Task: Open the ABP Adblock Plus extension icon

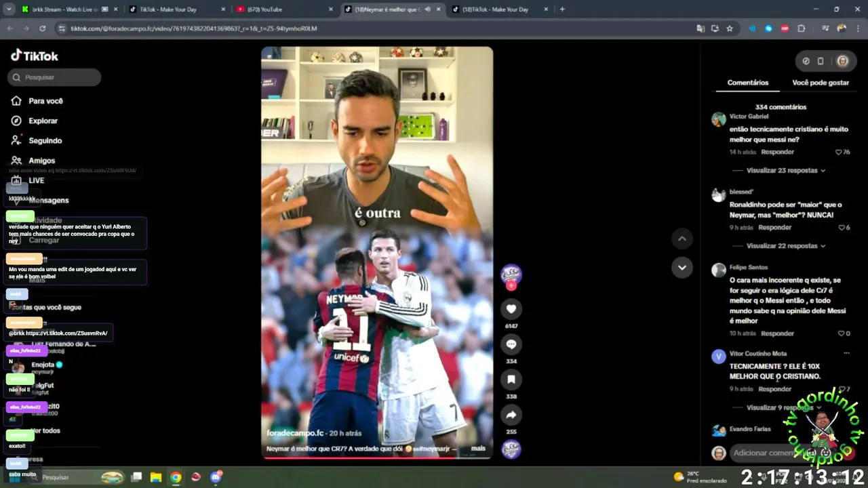Action: click(785, 28)
